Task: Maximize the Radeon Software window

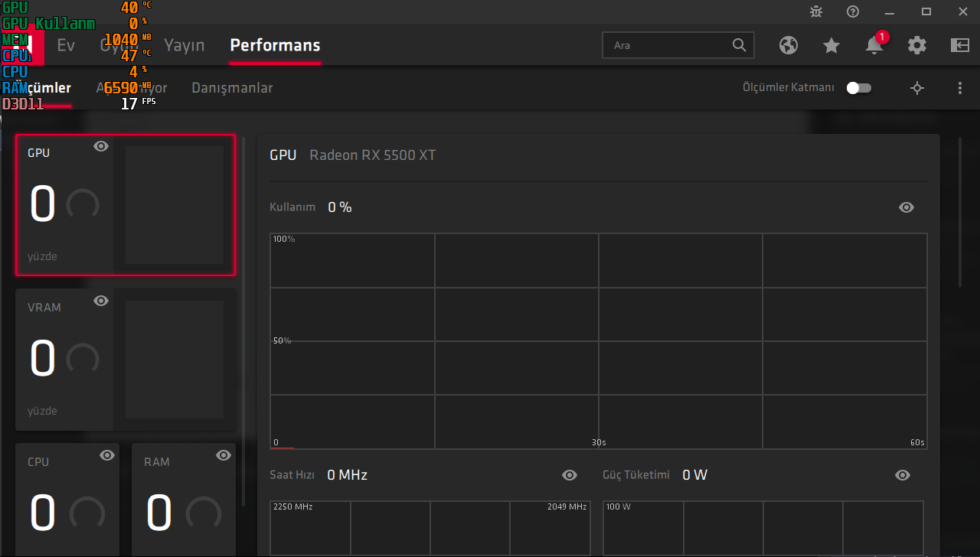Action: (926, 11)
